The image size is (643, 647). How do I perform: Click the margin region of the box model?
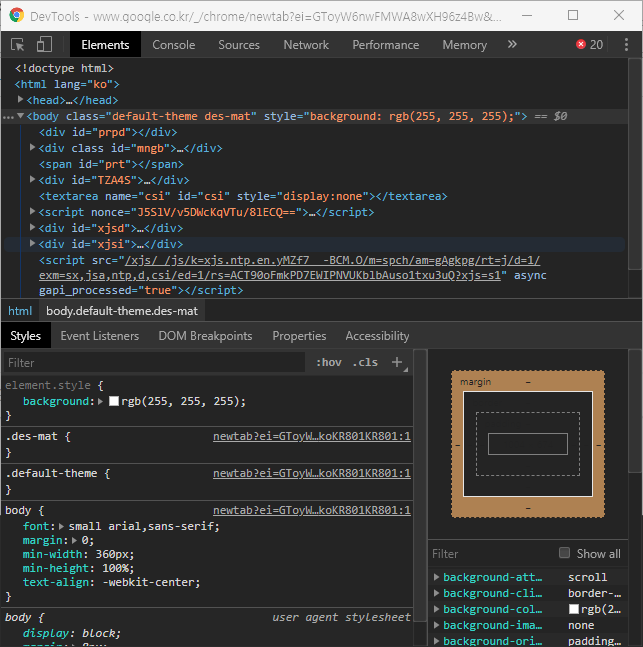[527, 381]
